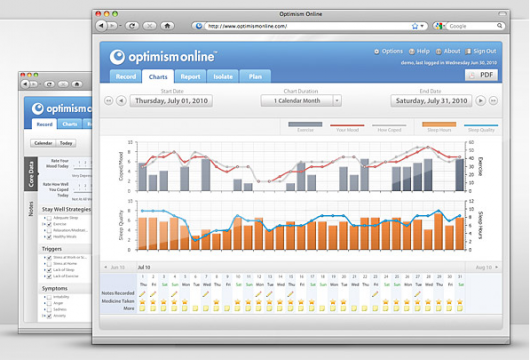
Task: Open the pencil note icon for day 1
Action: click(142, 294)
